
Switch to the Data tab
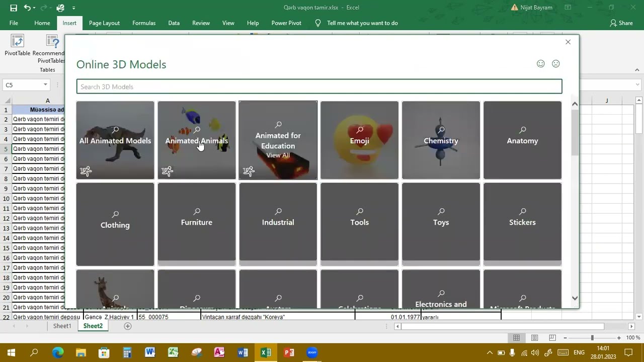pos(174,23)
